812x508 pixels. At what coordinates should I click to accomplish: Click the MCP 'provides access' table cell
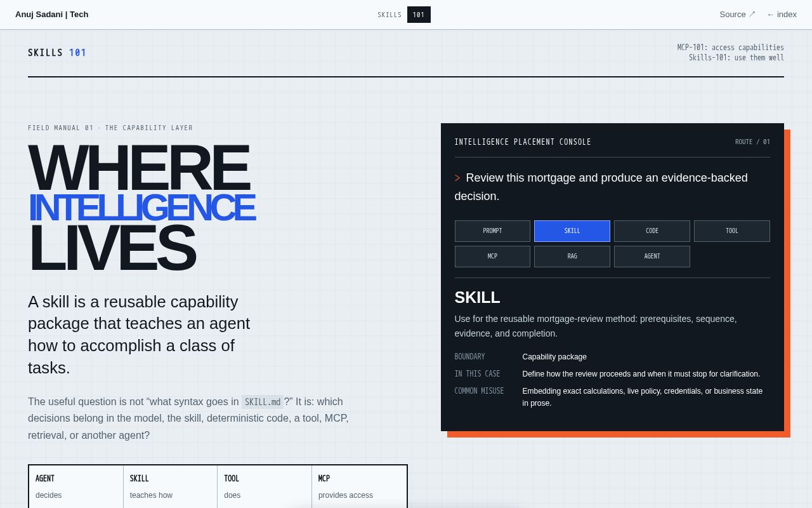coord(359,486)
